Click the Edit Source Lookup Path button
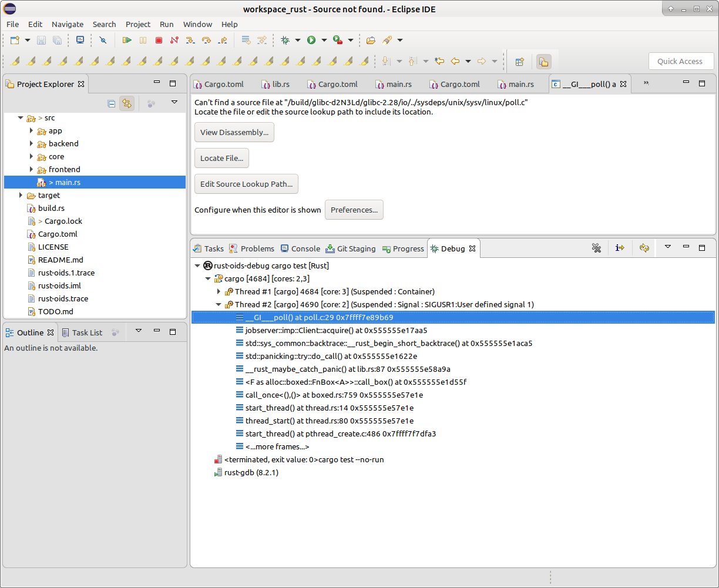Image resolution: width=719 pixels, height=588 pixels. click(x=246, y=184)
